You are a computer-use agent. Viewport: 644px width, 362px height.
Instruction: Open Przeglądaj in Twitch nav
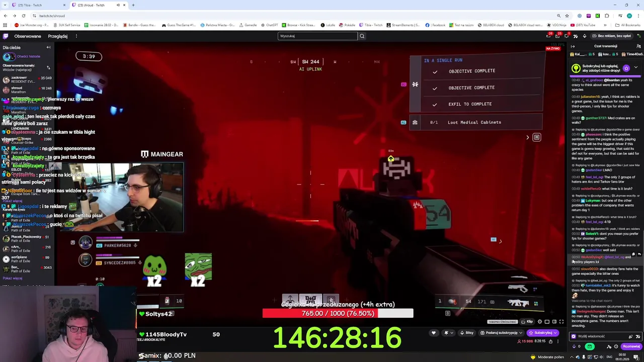point(58,36)
